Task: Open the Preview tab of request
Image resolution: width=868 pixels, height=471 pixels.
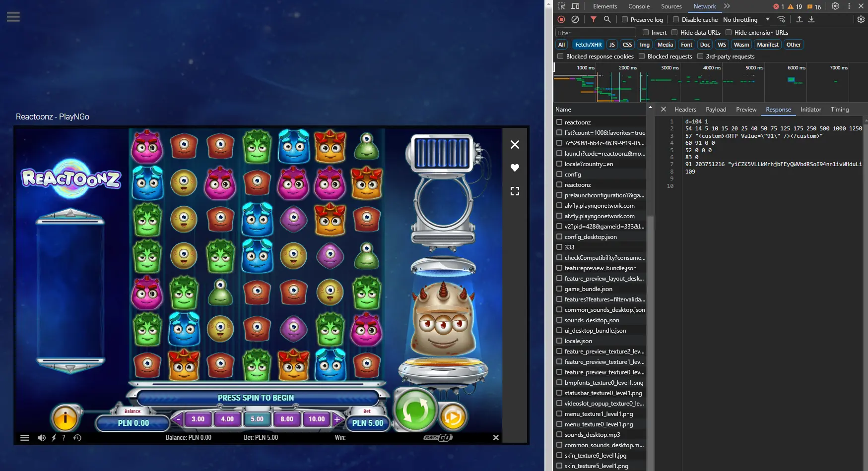Action: tap(746, 110)
